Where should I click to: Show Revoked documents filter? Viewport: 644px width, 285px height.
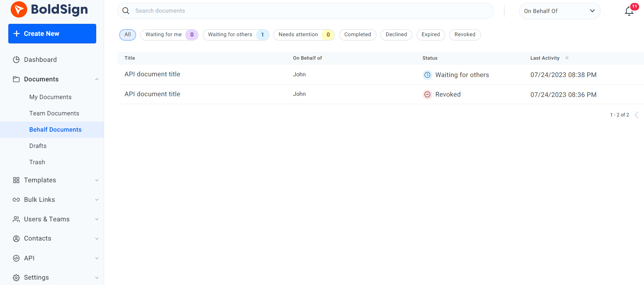[465, 35]
